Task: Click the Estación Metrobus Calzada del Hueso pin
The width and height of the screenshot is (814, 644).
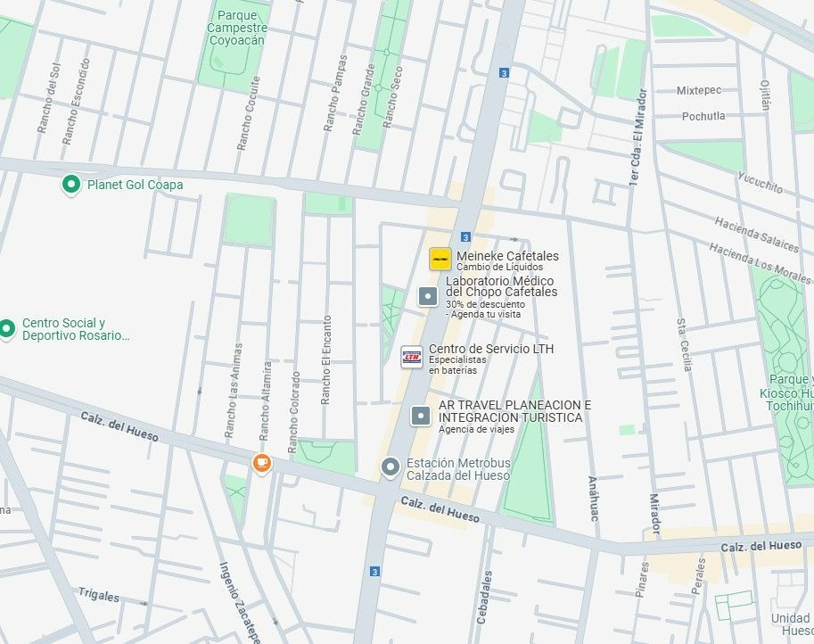Action: click(391, 466)
